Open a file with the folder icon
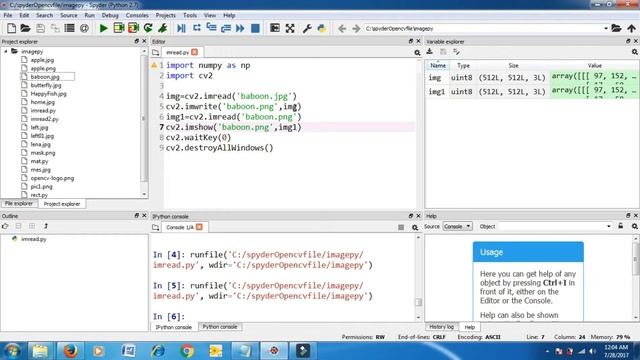 click(25, 28)
